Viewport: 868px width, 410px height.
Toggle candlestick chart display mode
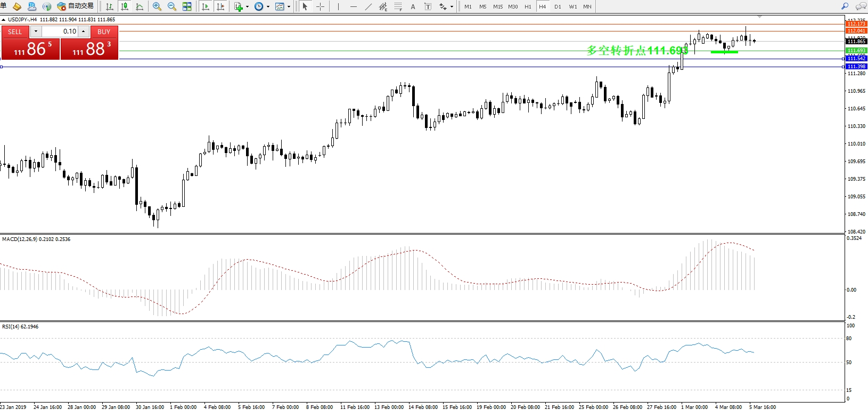click(125, 6)
